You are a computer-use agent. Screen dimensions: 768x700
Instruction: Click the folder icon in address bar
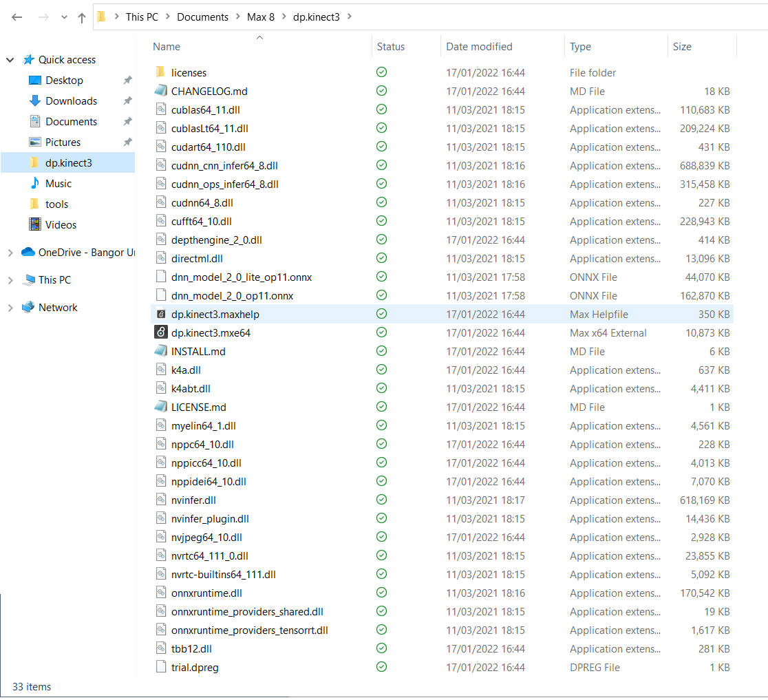(101, 17)
